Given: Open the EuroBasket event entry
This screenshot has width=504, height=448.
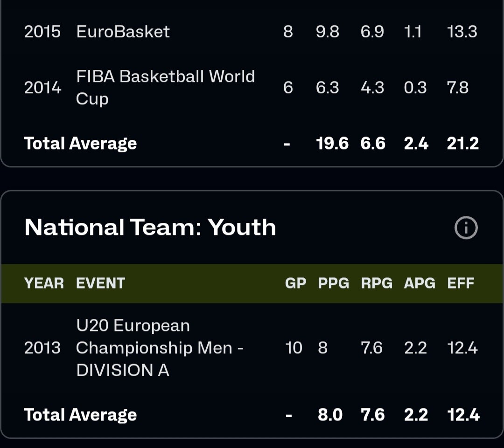Looking at the screenshot, I should coord(123,32).
